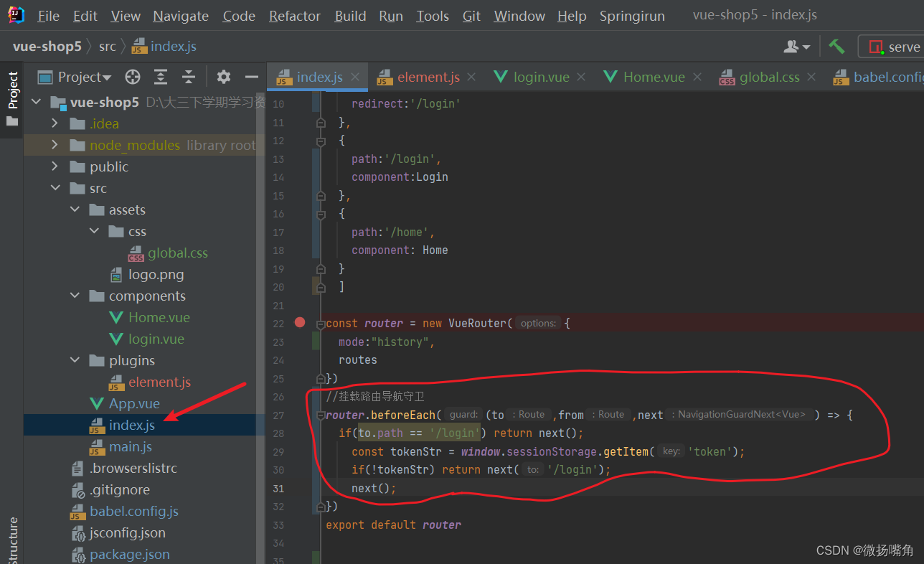Open the Edit menu
Screen dimensions: 924x564
click(85, 16)
